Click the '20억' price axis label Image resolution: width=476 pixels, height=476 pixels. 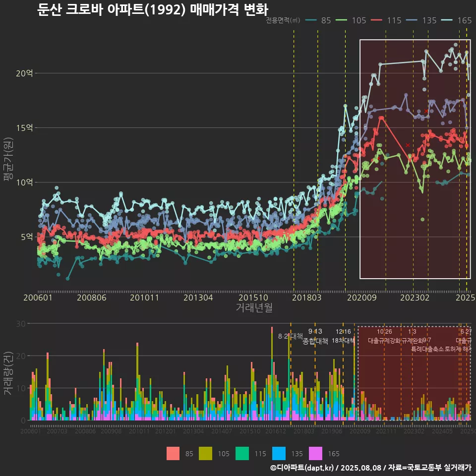[25, 73]
